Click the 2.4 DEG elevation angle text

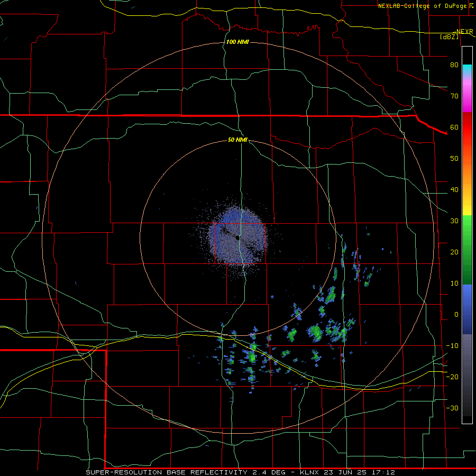pos(268,472)
